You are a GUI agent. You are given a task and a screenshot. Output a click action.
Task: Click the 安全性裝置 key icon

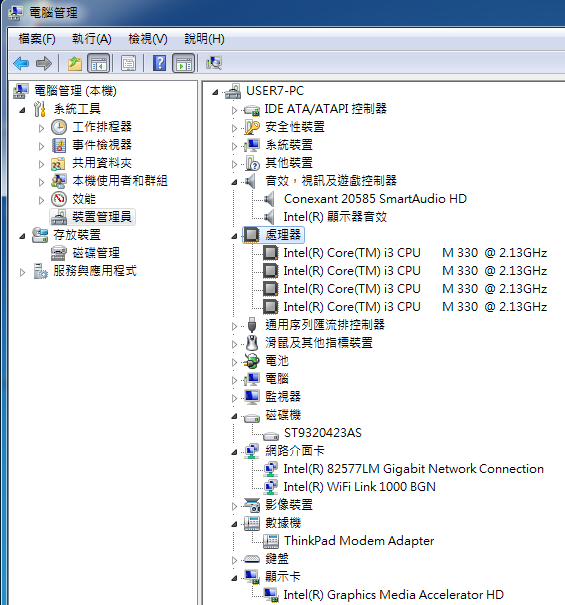click(252, 127)
